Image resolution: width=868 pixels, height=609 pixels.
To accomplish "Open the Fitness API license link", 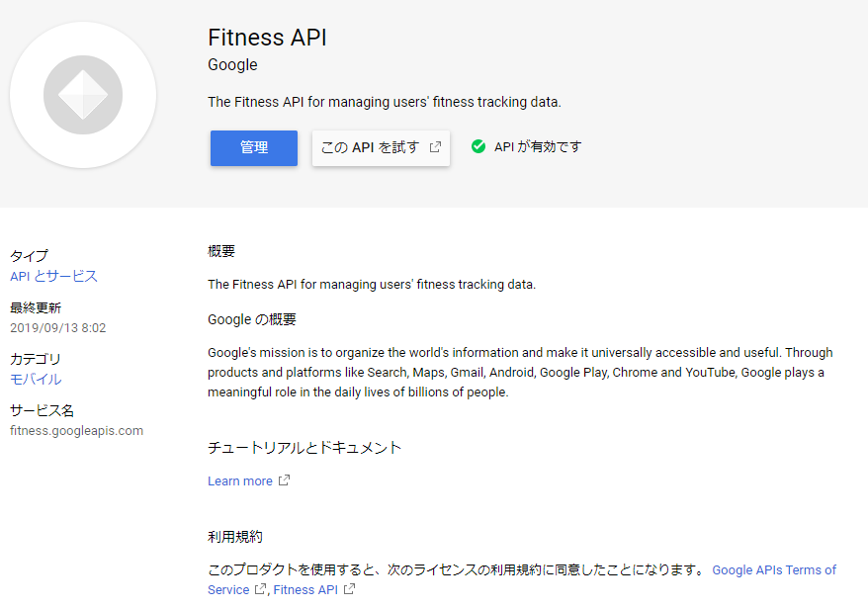I will pos(305,590).
